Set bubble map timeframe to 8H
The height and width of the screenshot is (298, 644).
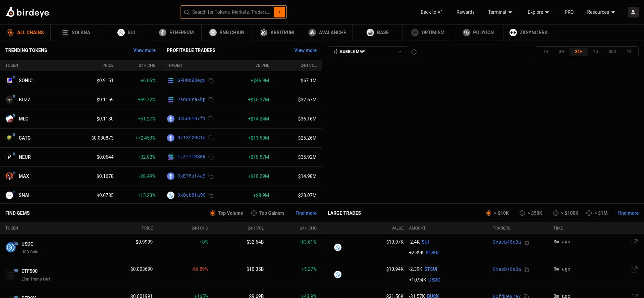tap(561, 52)
